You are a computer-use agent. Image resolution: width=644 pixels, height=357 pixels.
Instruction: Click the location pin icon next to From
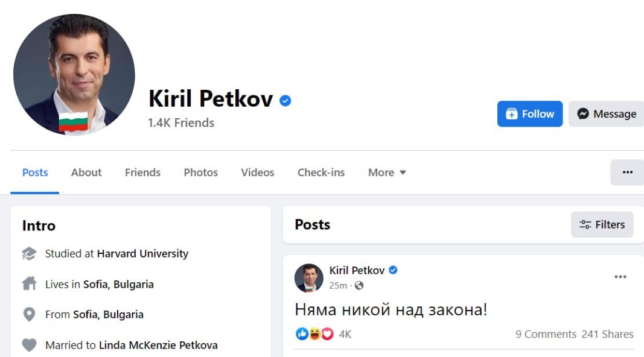coord(29,315)
